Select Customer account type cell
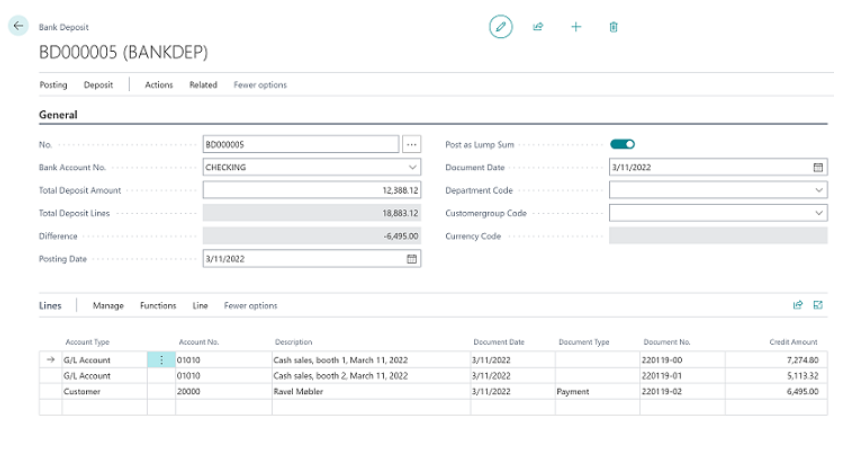This screenshot has width=861, height=449. 104,391
